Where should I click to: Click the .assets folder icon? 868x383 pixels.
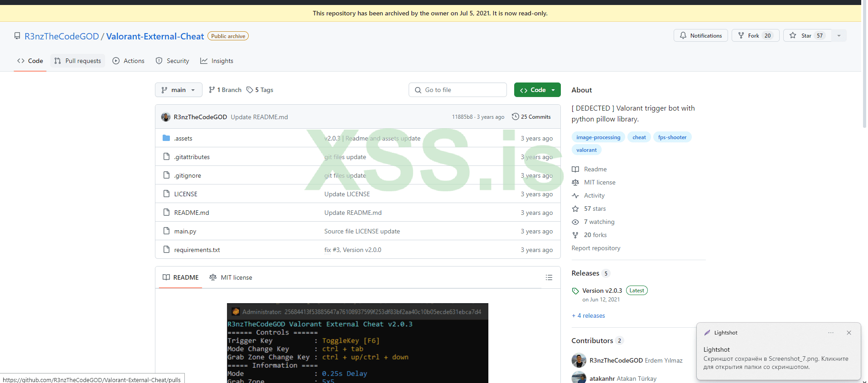click(166, 138)
